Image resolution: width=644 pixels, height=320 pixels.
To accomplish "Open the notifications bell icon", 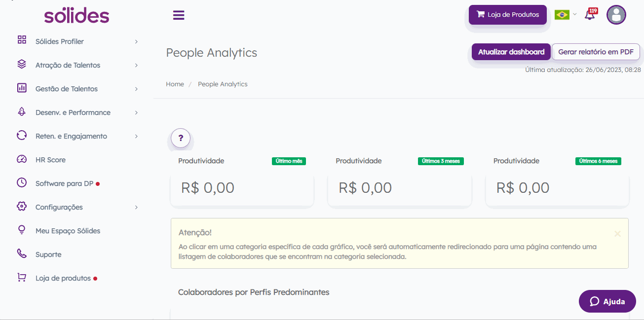I will point(590,14).
